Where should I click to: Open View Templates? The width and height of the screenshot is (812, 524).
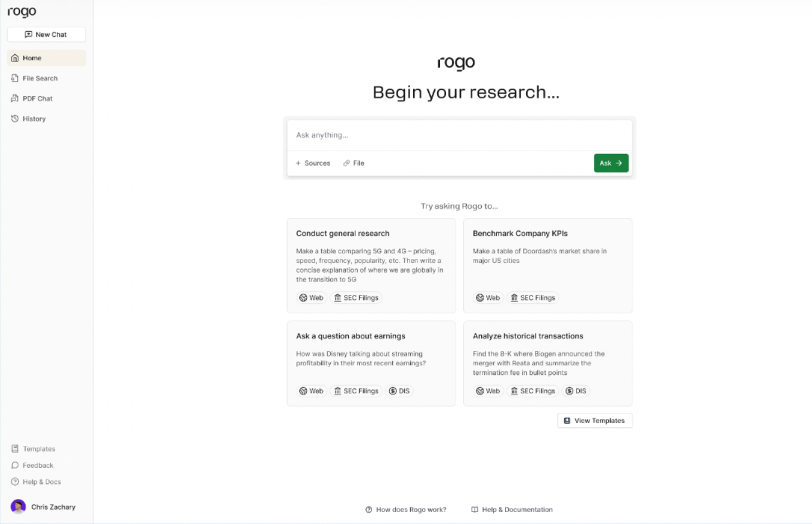[x=594, y=421]
